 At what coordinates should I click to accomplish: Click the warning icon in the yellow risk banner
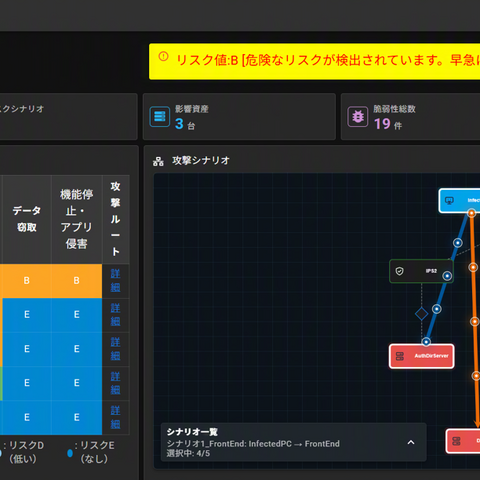point(163,56)
